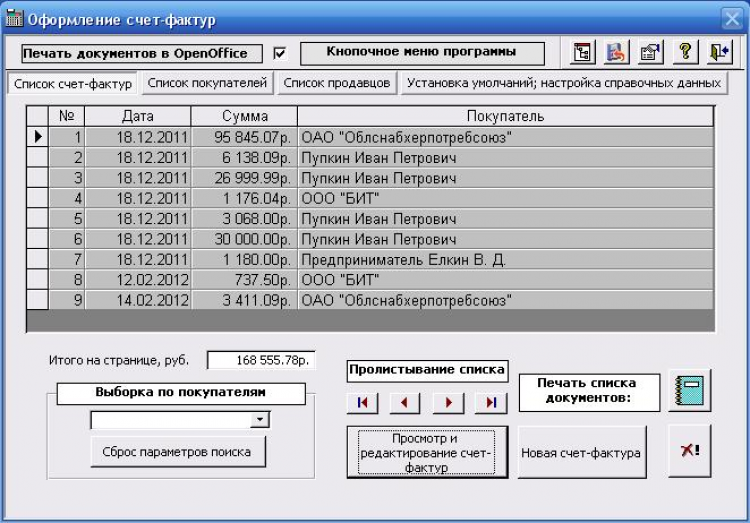Click the Сумма column header
Viewport: 750px width, 523px height.
[x=244, y=116]
